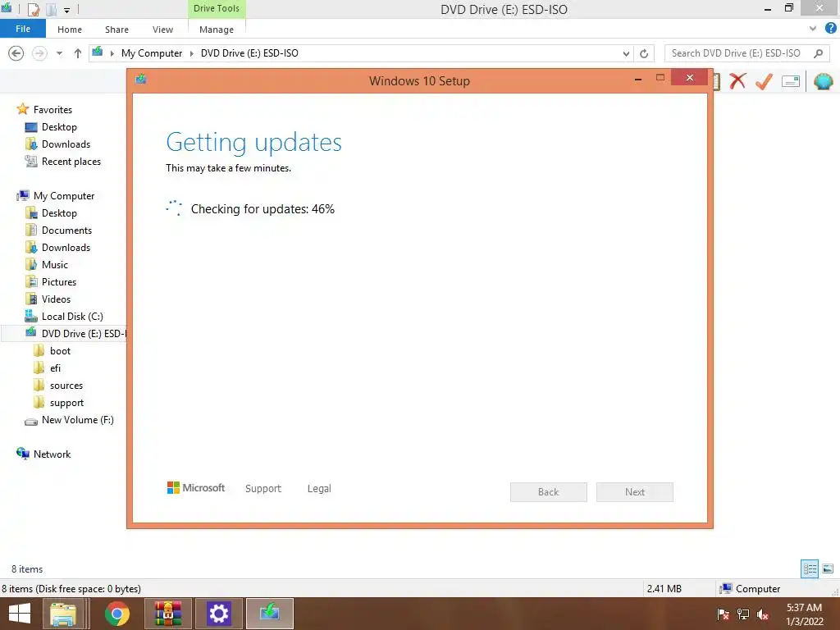
Task: Open the address bar history dropdown
Action: point(626,53)
